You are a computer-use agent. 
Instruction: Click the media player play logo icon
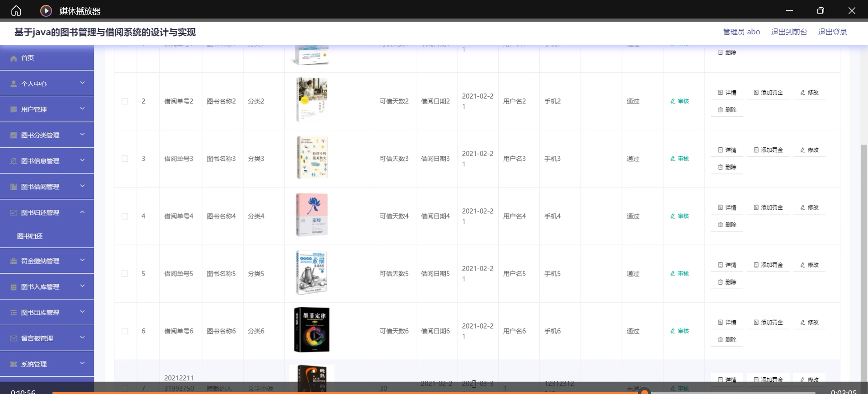[46, 10]
